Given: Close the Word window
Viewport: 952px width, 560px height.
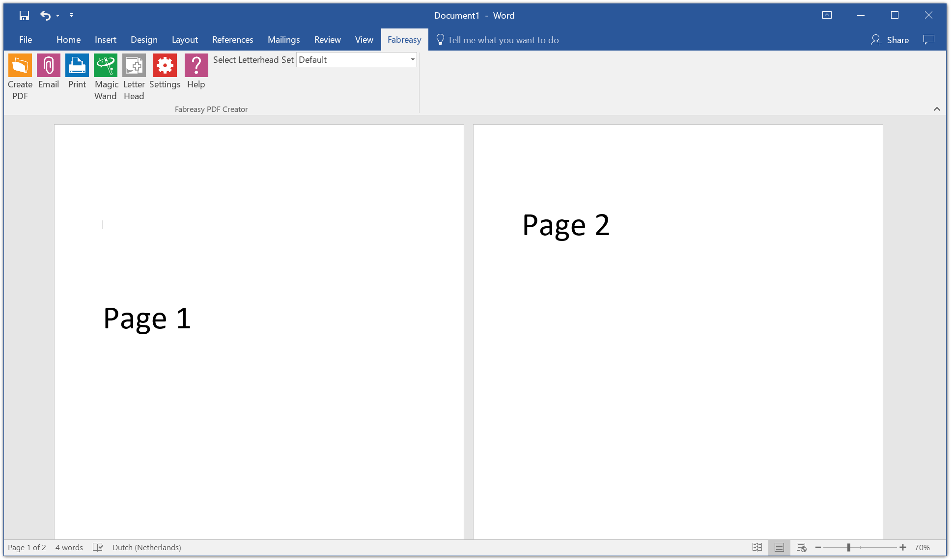Looking at the screenshot, I should tap(928, 15).
